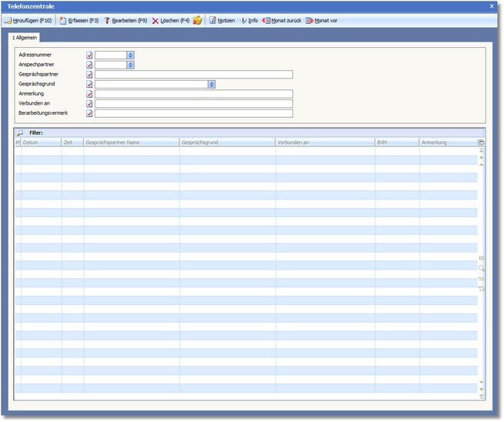Toggle the checkbox next to Anmerkung
This screenshot has height=422, width=504.
tap(90, 94)
